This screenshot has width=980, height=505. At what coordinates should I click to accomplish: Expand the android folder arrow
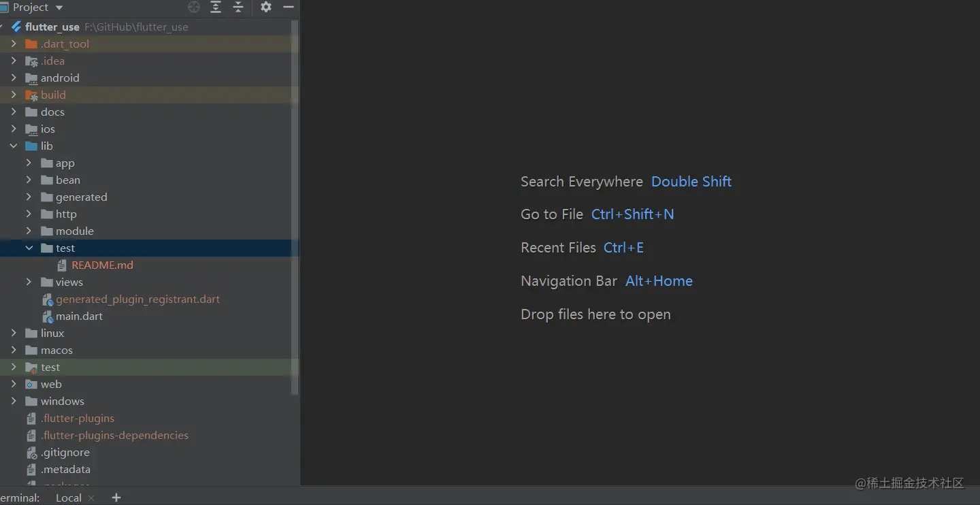(14, 78)
